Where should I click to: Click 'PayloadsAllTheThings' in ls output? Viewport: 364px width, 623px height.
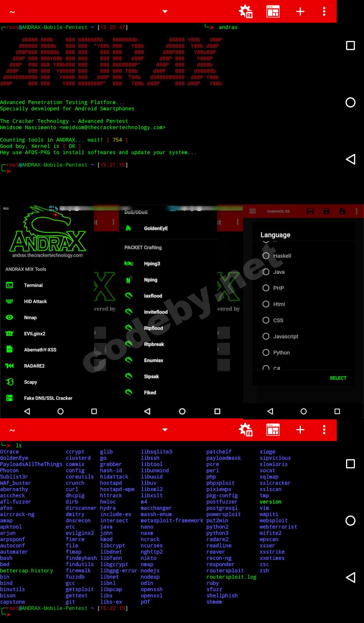click(x=31, y=465)
